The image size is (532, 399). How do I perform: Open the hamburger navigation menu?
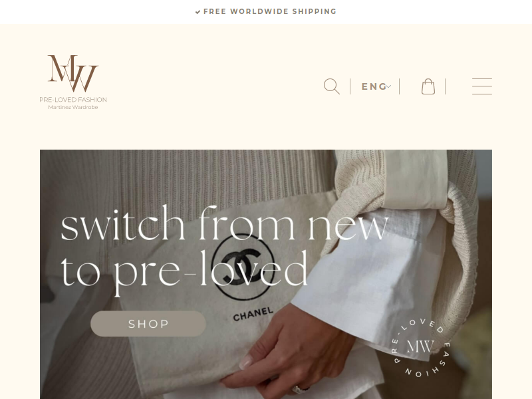coord(481,86)
